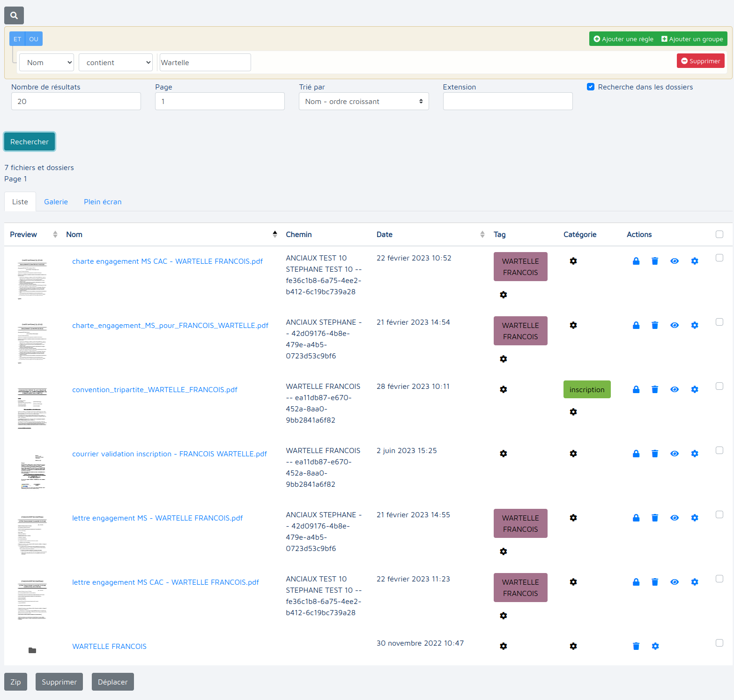Click trash icon for WARTELLE FRANCOIS folder

click(636, 646)
